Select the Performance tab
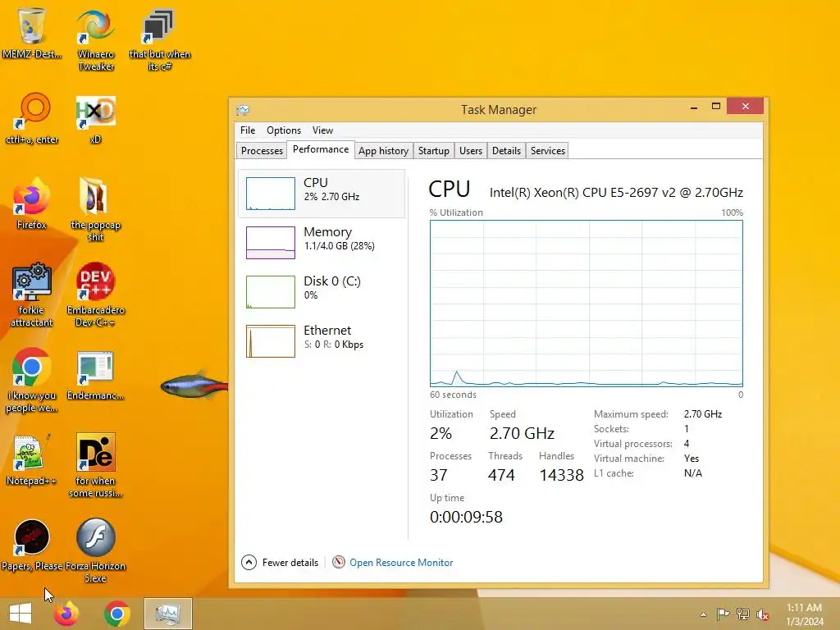 point(321,149)
